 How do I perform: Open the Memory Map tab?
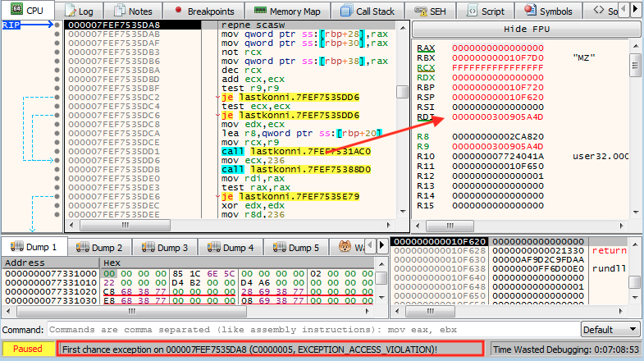[x=286, y=11]
